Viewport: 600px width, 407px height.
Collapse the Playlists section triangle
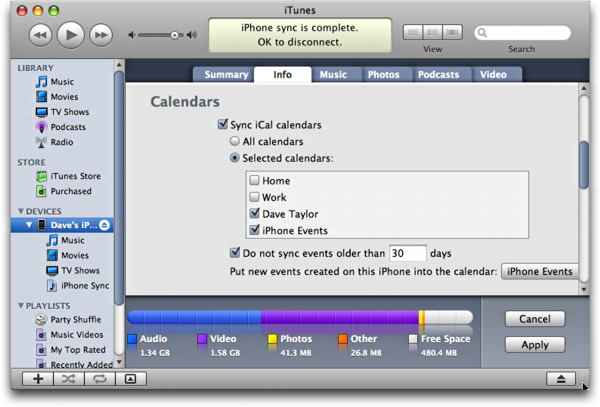tap(21, 306)
